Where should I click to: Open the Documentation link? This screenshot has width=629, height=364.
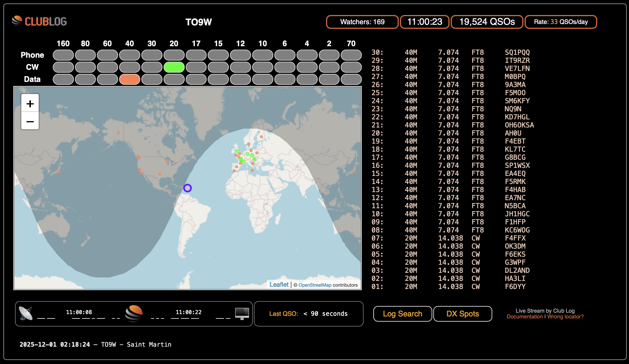tap(525, 317)
